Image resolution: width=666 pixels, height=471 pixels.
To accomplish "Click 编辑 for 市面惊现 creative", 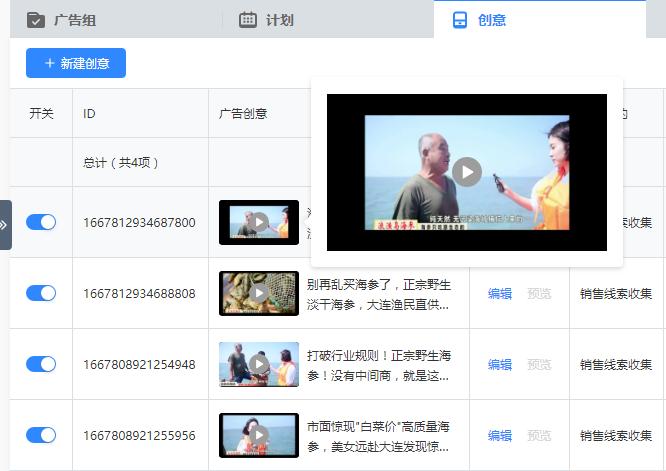I will (500, 435).
